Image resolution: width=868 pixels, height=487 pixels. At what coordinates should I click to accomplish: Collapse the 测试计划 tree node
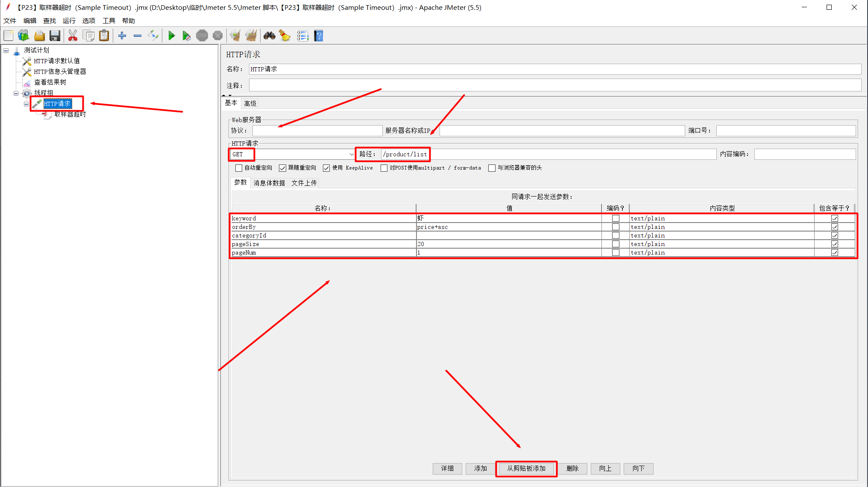pos(6,50)
